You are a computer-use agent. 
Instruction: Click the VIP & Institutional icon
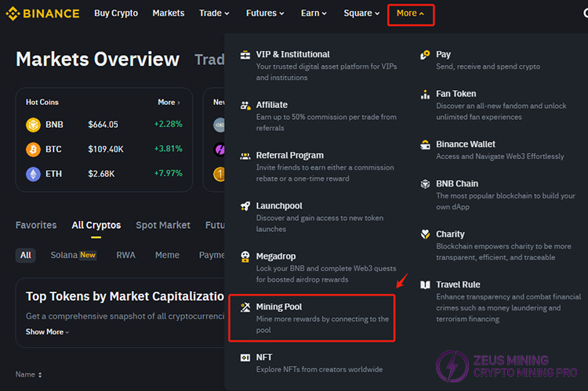(x=245, y=55)
